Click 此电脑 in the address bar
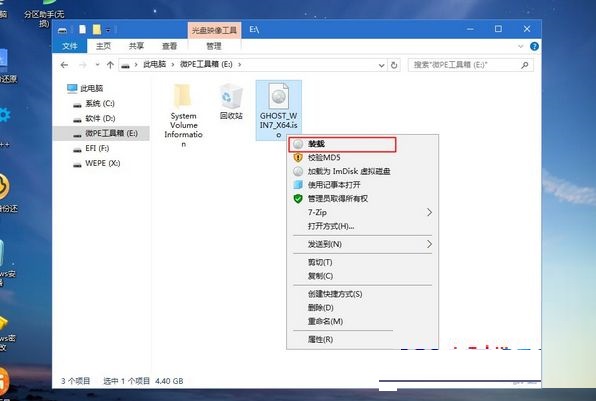 coord(155,65)
